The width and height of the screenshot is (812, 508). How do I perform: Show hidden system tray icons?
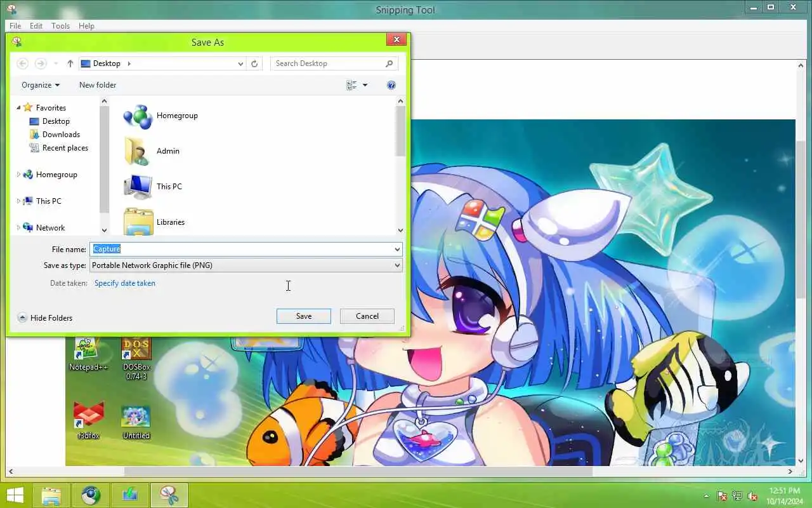coord(707,496)
